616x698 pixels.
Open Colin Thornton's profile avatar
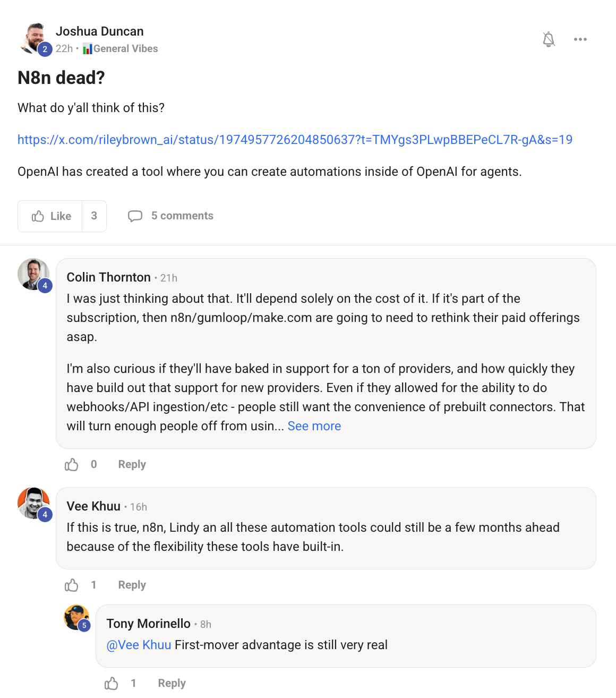[x=33, y=274]
